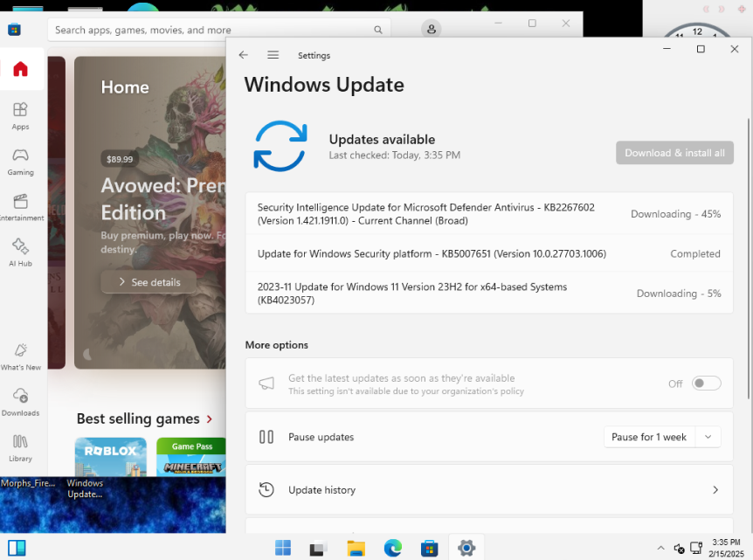Click the $89.99 price tag
This screenshot has width=753, height=560.
[x=120, y=159]
